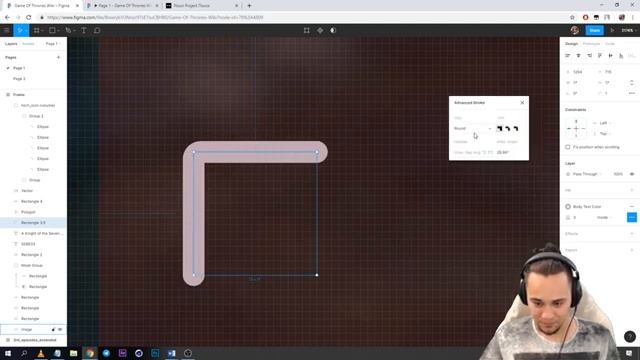Click the X position input field
This screenshot has width=640, height=360.
(579, 72)
